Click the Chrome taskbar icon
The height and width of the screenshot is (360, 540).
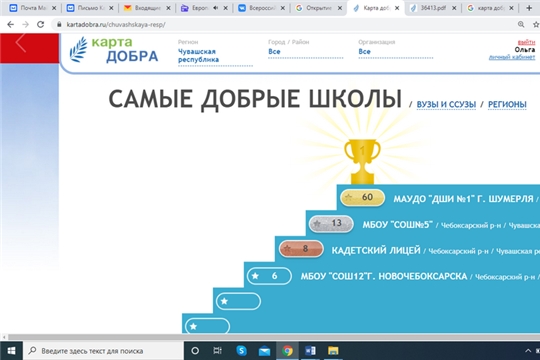287,351
